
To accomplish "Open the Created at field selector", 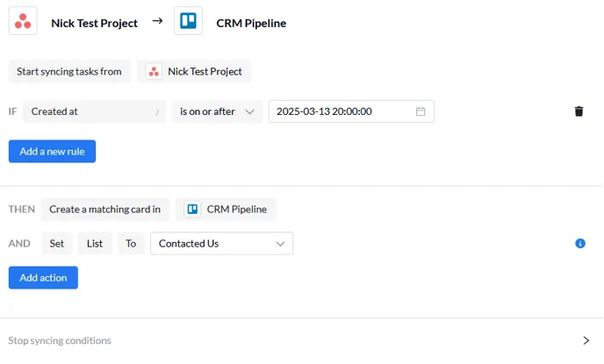I will [x=95, y=111].
